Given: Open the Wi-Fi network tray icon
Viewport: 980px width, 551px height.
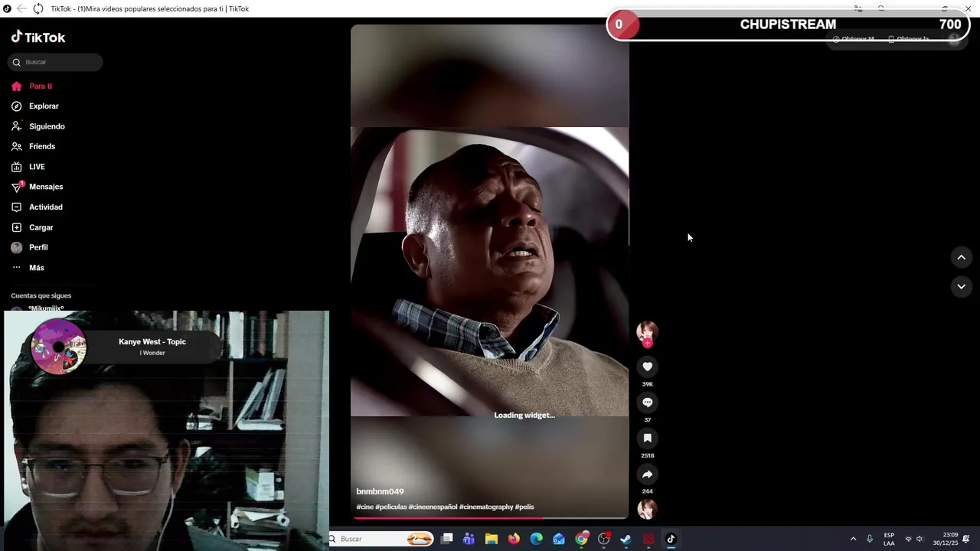Looking at the screenshot, I should [x=908, y=539].
